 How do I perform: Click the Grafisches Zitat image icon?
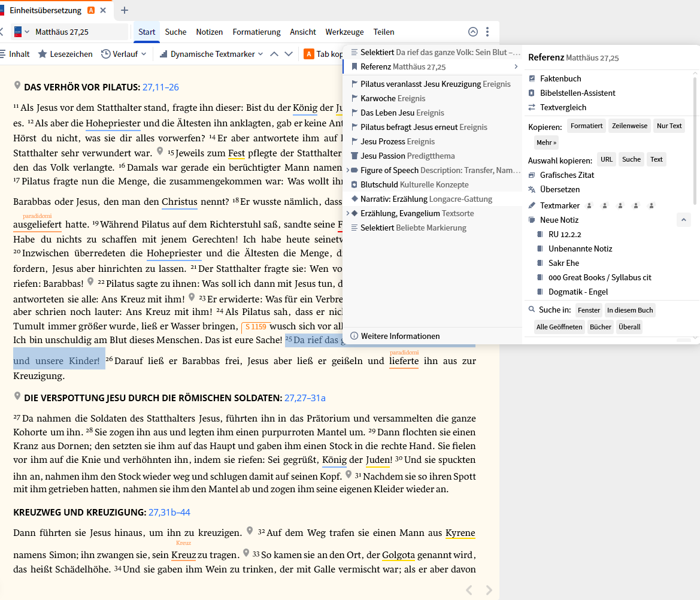tap(532, 175)
